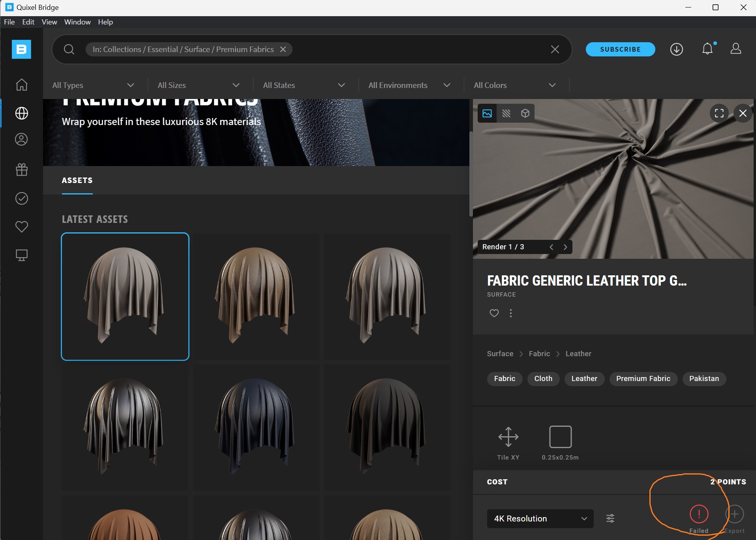This screenshot has height=540, width=756.
Task: Click the SUBSCRIBE button
Action: [x=620, y=49]
